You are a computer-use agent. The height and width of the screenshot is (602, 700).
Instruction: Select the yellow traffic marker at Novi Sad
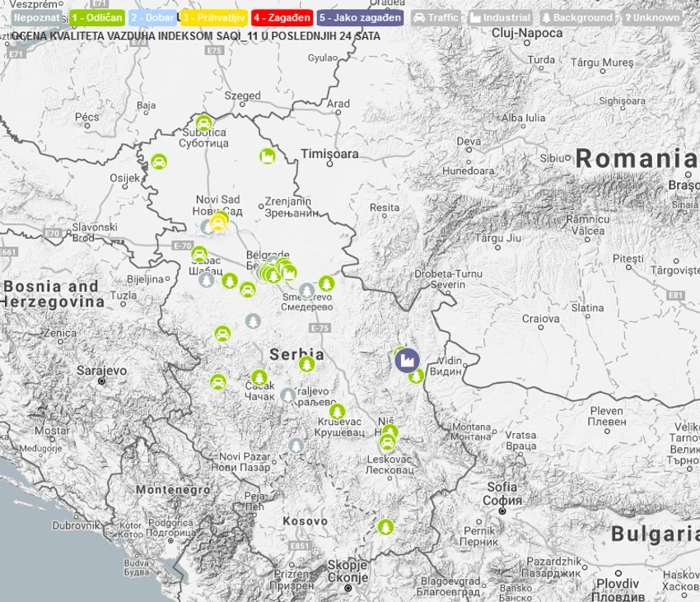(x=218, y=223)
